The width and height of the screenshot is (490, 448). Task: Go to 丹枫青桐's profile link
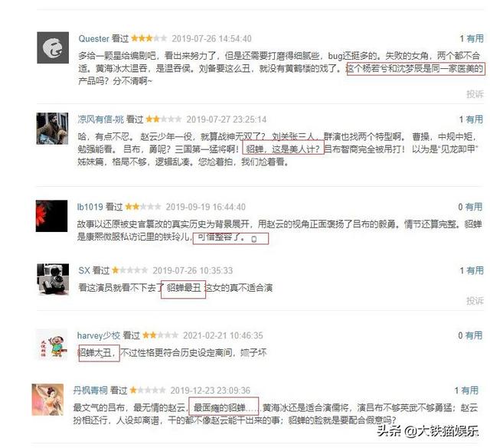point(90,390)
